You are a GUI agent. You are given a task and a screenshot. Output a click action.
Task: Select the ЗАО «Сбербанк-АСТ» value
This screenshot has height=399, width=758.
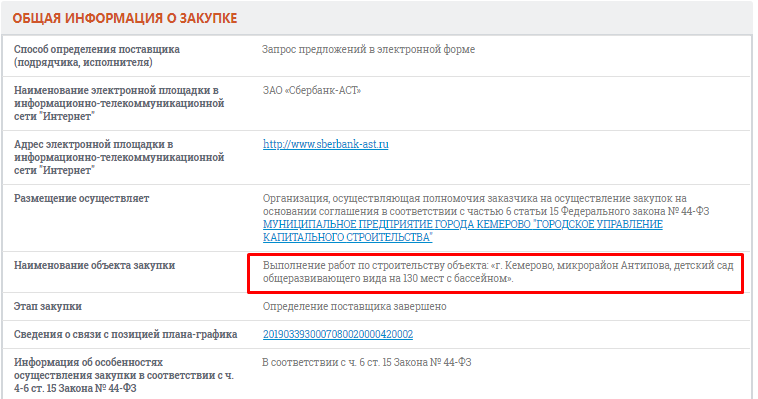tap(312, 90)
